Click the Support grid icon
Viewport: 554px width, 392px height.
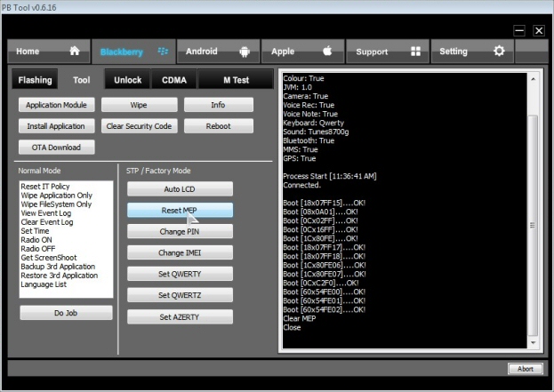pyautogui.click(x=416, y=52)
